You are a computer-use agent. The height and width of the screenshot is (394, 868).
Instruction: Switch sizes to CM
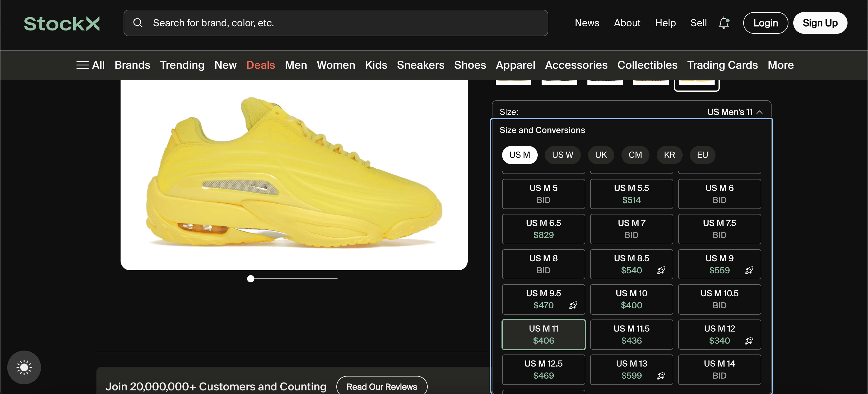[635, 155]
